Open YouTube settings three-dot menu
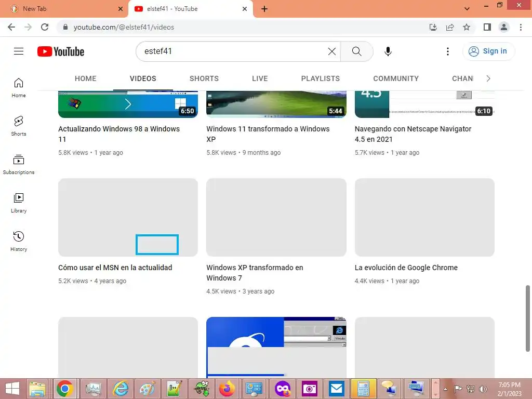Viewport: 532px width, 399px height. coord(447,51)
